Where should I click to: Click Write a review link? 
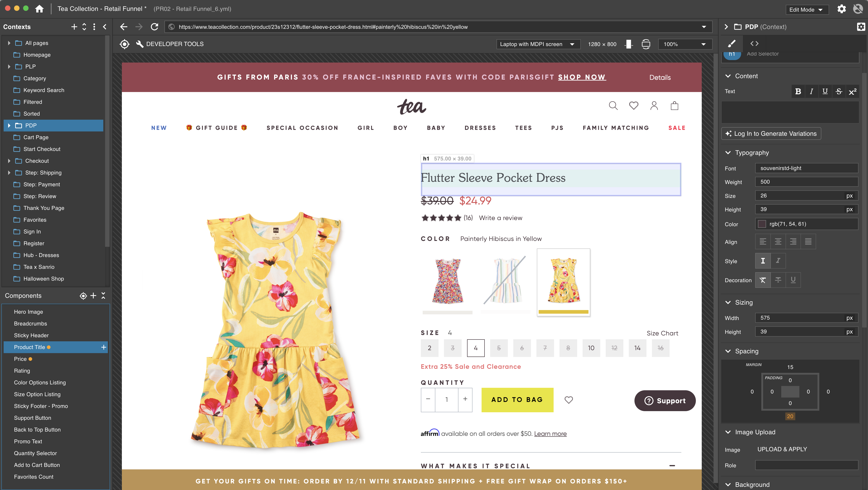coord(500,218)
